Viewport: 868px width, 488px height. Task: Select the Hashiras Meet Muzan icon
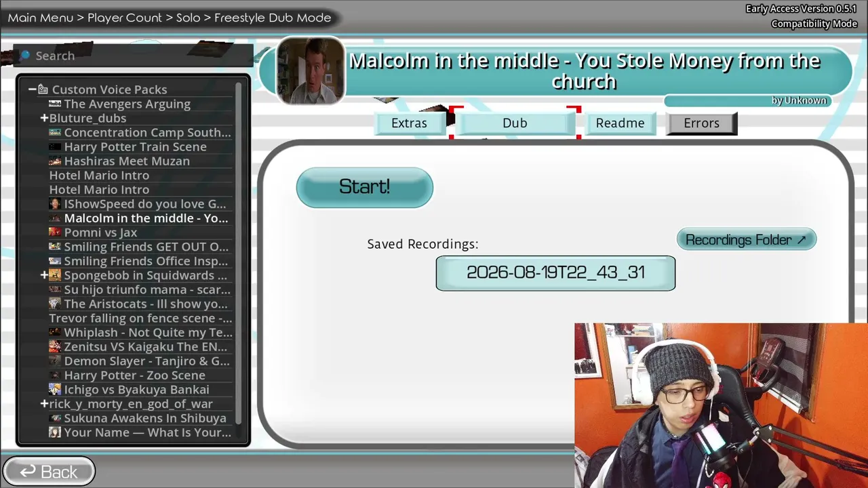point(55,161)
